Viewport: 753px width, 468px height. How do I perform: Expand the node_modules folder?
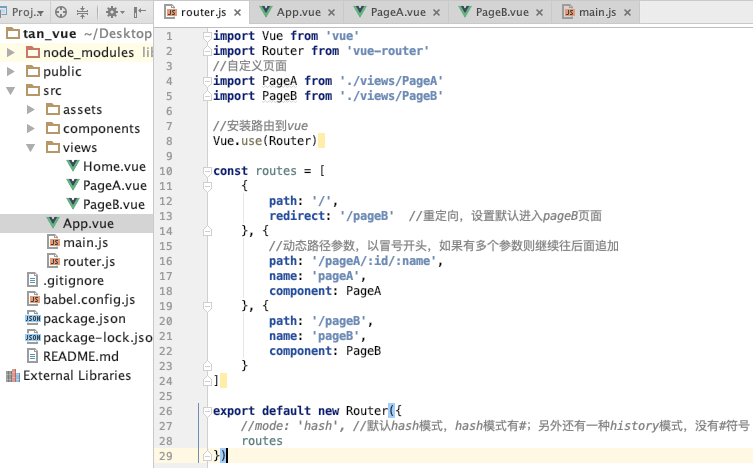(x=11, y=52)
